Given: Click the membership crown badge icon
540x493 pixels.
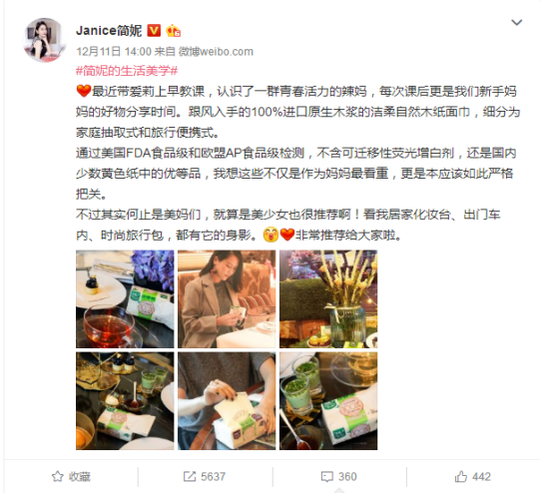Looking at the screenshot, I should 173,31.
